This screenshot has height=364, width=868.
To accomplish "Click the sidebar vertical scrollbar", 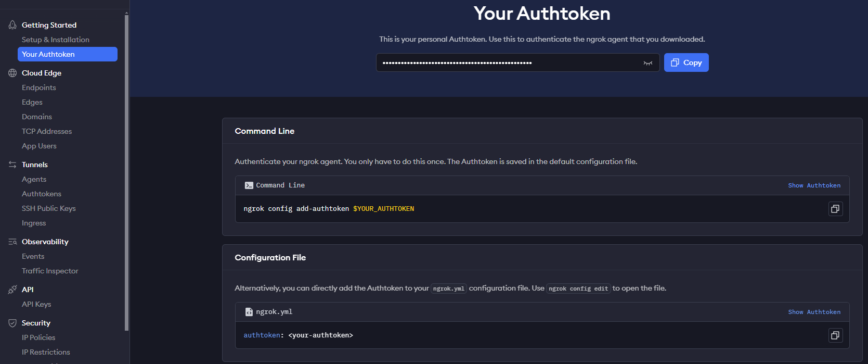I will click(x=126, y=172).
